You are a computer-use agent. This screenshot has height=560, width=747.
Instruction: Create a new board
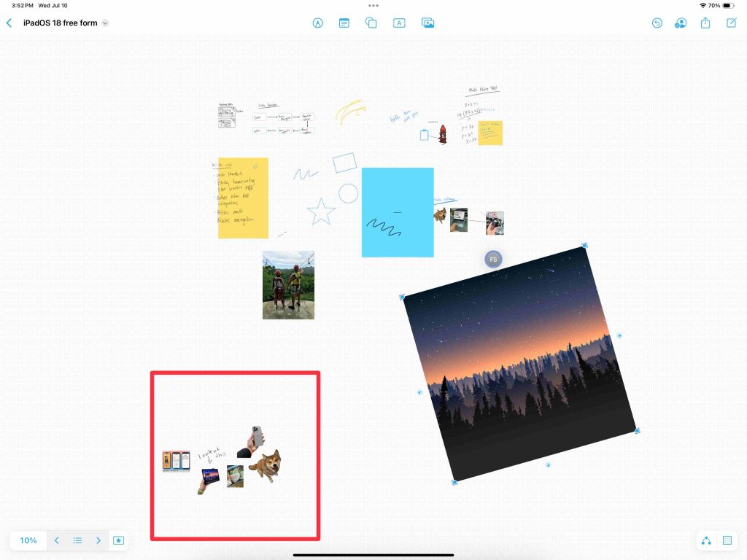click(x=732, y=23)
